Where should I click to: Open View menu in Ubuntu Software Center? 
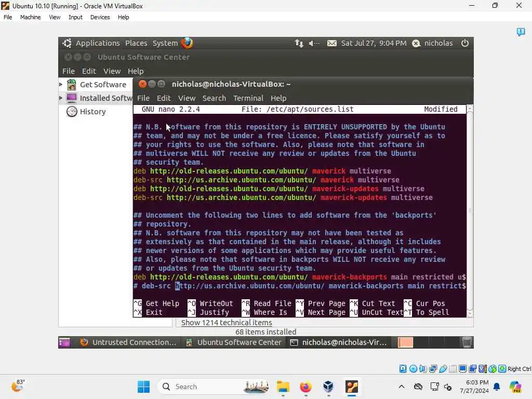pos(112,71)
